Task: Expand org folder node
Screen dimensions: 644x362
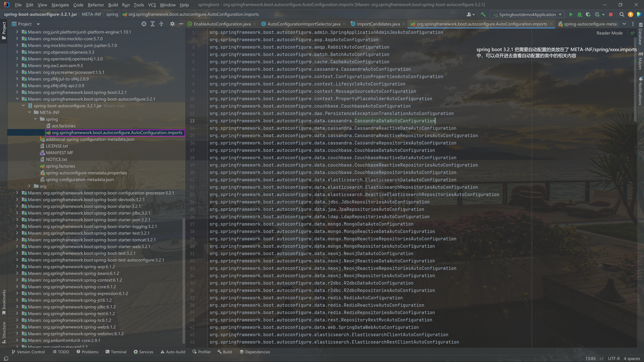Action: (29, 186)
